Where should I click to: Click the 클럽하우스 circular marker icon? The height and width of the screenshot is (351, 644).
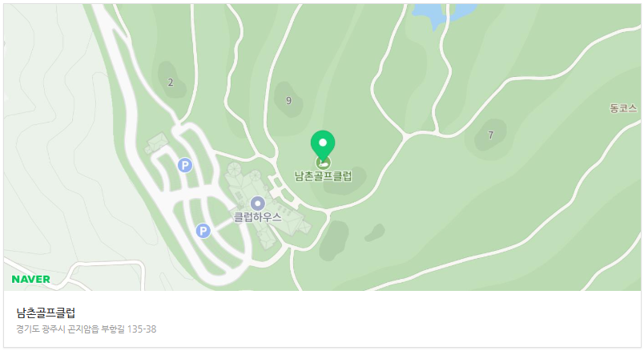click(257, 204)
